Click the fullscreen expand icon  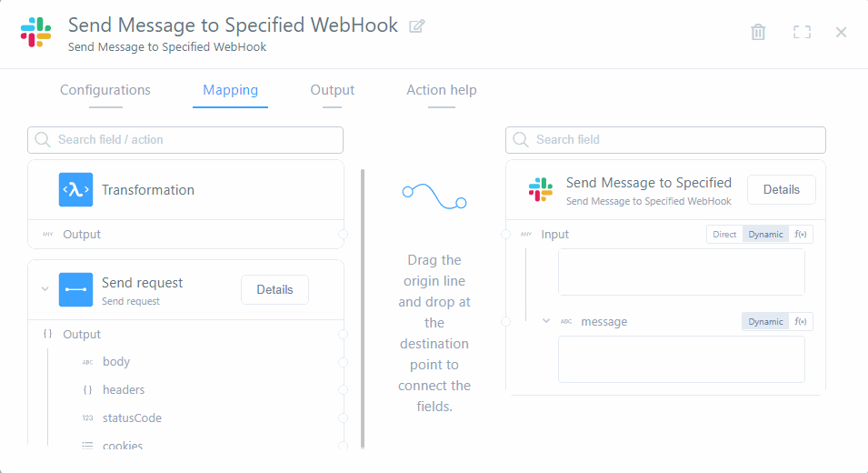[x=802, y=32]
